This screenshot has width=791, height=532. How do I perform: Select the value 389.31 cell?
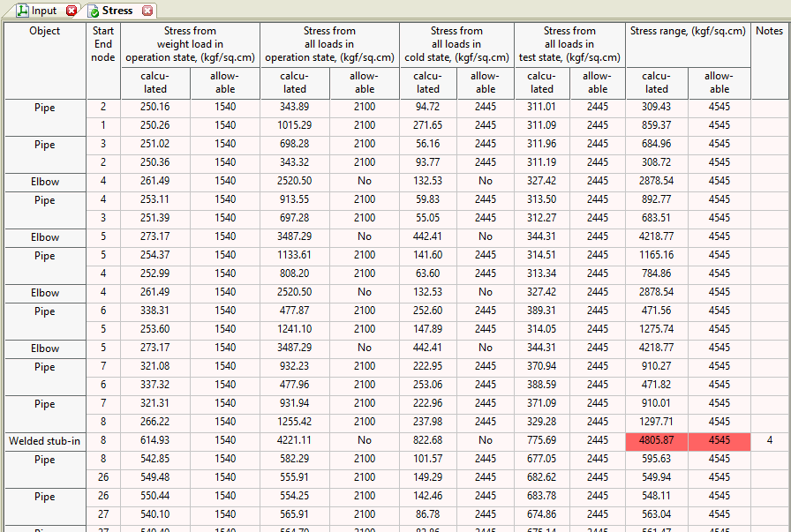point(542,311)
